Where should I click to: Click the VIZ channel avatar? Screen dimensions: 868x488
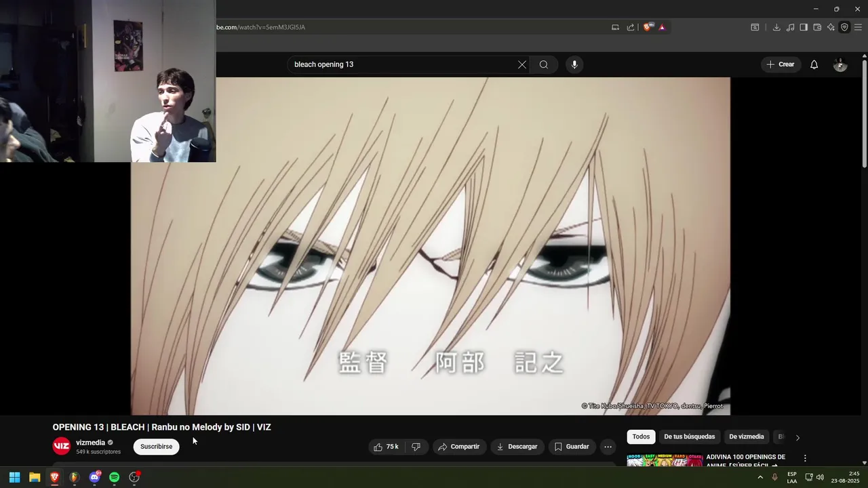tap(62, 446)
